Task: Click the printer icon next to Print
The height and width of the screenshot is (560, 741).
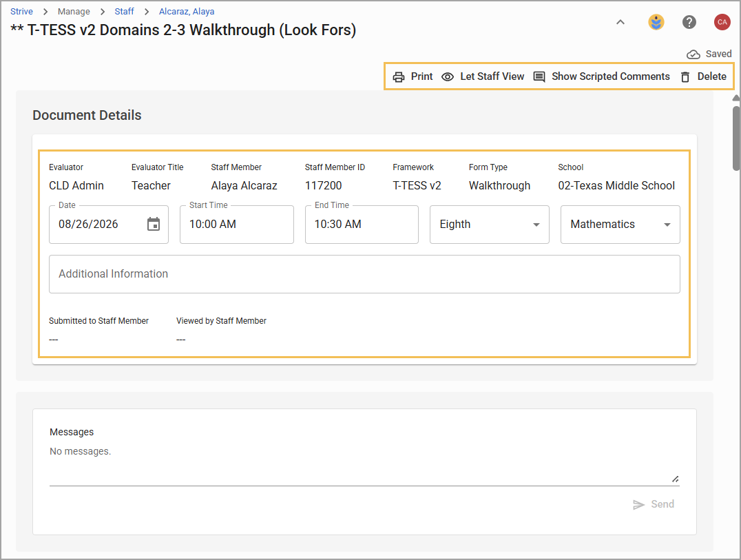Action: pos(398,77)
